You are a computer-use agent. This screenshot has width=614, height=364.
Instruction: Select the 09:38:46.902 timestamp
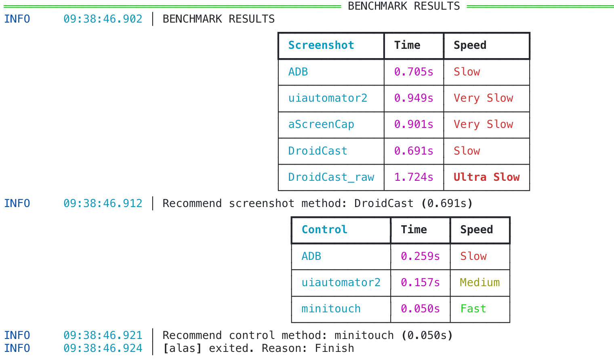point(103,19)
